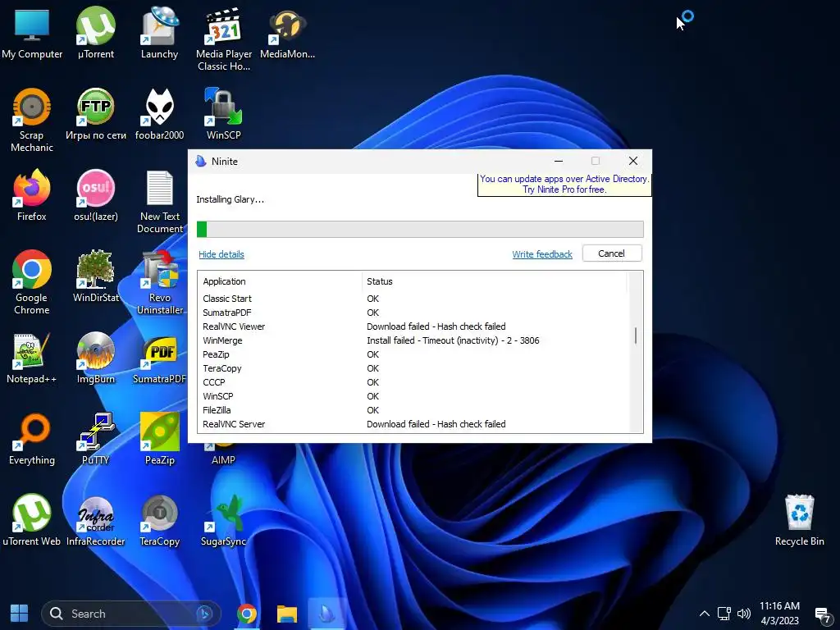840x630 pixels.
Task: Open the network status tray icon
Action: coord(724,614)
